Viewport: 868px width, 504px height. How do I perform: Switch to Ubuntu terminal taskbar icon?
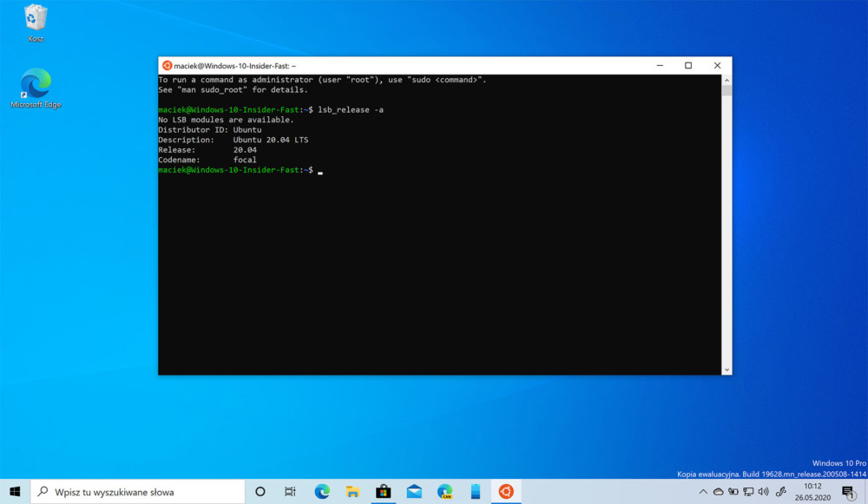[506, 491]
